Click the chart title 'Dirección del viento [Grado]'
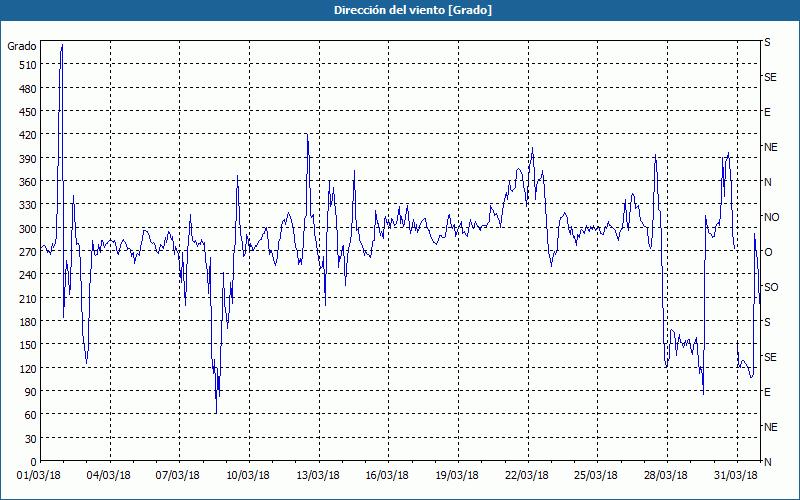 [413, 10]
